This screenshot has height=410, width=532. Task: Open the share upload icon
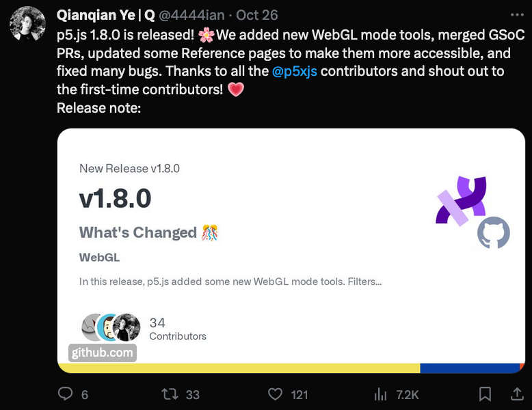[x=517, y=394]
